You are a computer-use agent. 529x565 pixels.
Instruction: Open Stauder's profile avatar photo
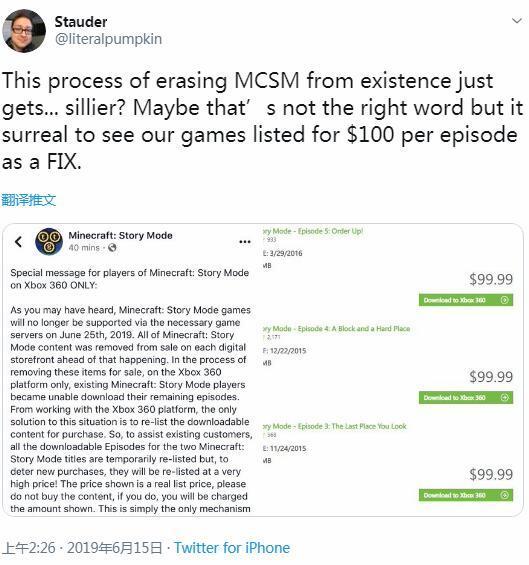[24, 31]
